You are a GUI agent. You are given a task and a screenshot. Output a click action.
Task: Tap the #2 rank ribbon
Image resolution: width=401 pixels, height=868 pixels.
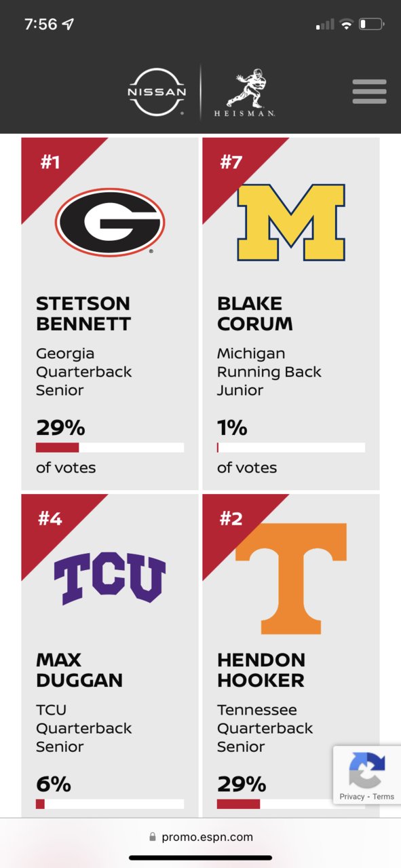click(232, 520)
